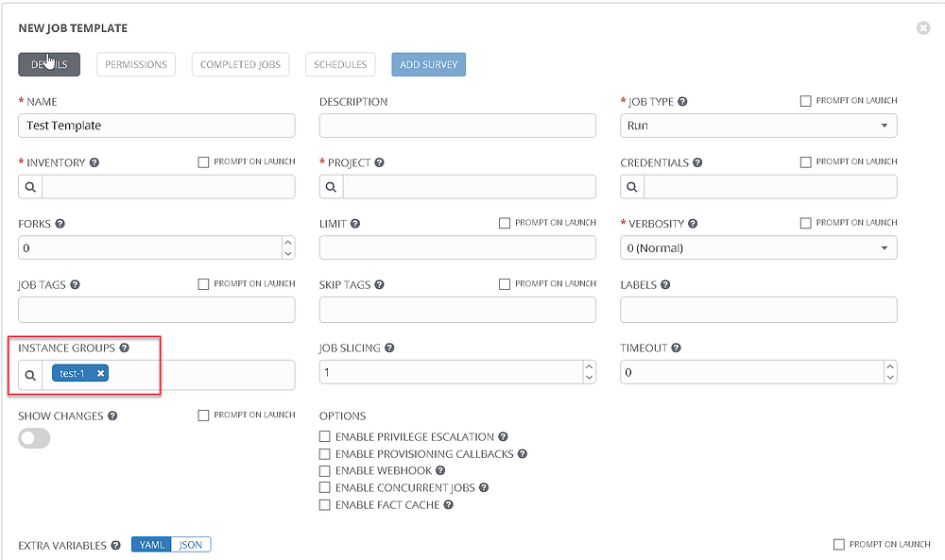This screenshot has width=945, height=560.
Task: Open the Credentials lookup search icon
Action: (631, 187)
